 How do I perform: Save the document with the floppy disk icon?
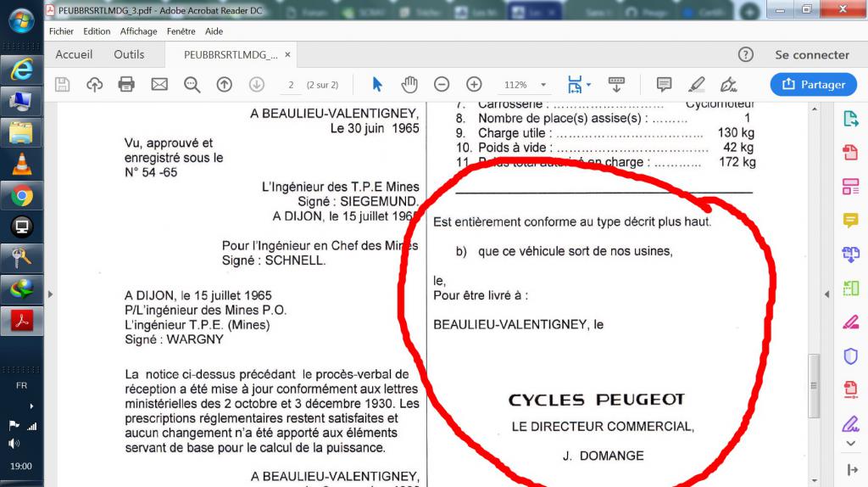click(x=63, y=84)
